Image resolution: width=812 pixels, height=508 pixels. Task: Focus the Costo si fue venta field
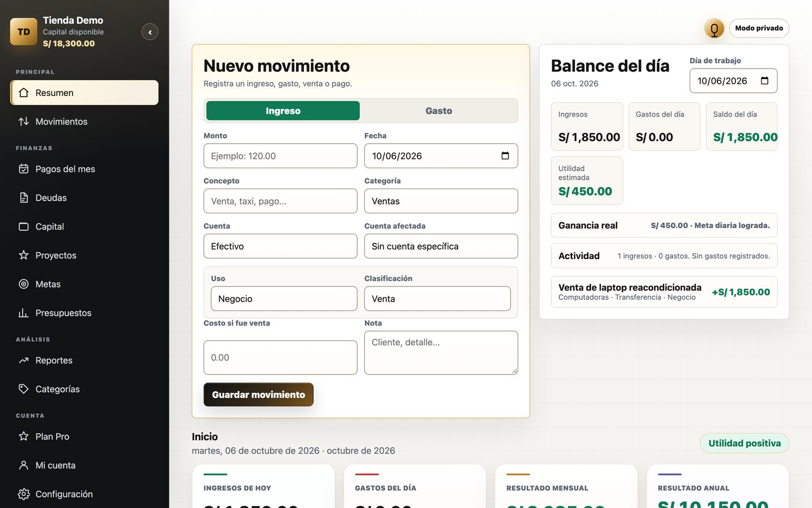280,358
